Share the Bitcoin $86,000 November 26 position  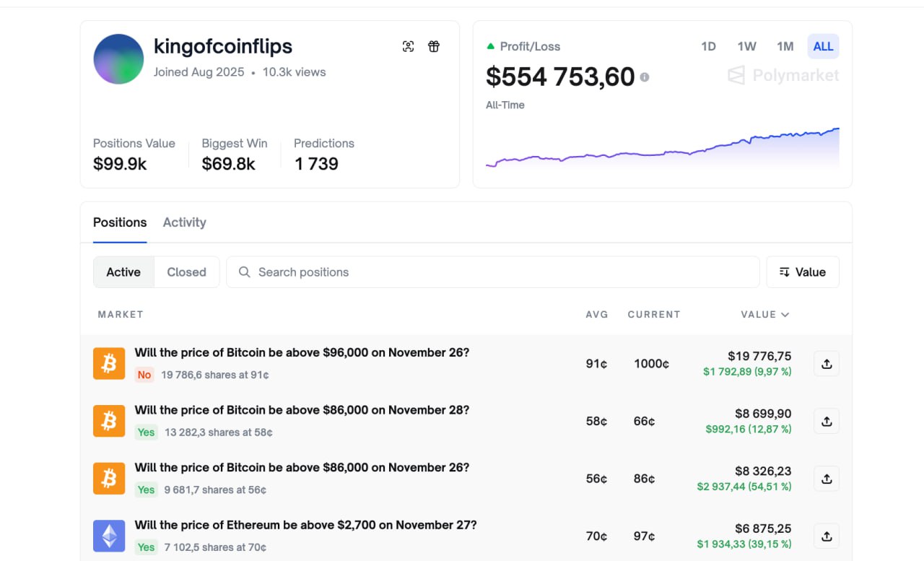tap(827, 479)
